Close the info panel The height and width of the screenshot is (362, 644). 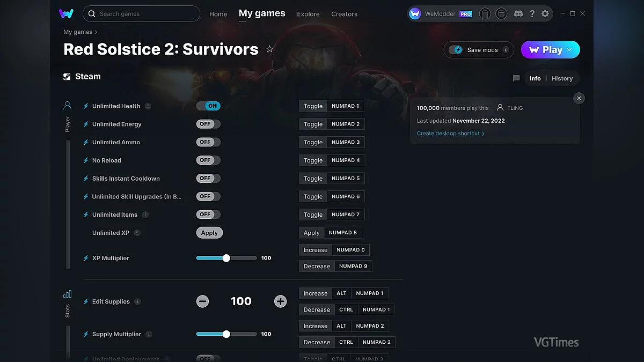pyautogui.click(x=579, y=98)
